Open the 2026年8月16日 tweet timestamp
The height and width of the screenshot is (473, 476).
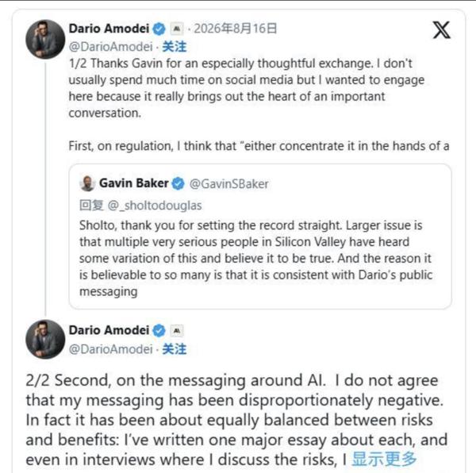236,29
